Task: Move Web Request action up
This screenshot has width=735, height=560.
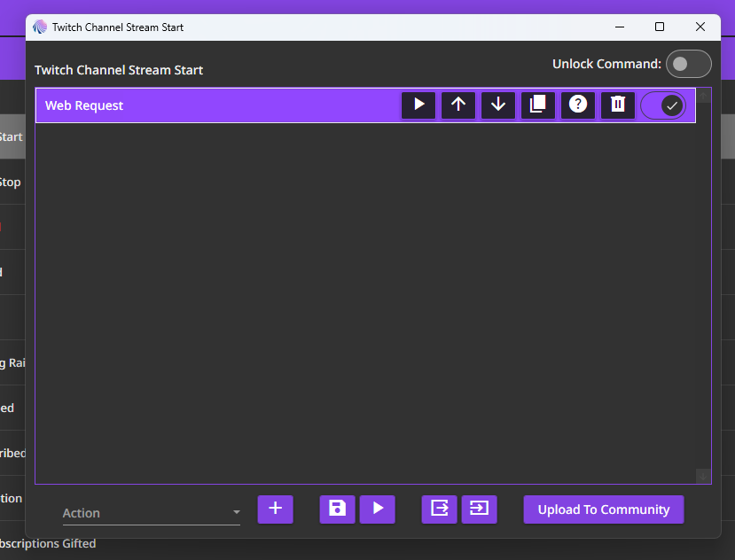Action: [x=458, y=105]
